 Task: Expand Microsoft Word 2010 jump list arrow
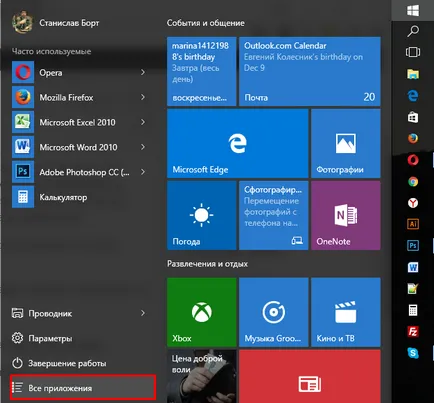coord(143,147)
